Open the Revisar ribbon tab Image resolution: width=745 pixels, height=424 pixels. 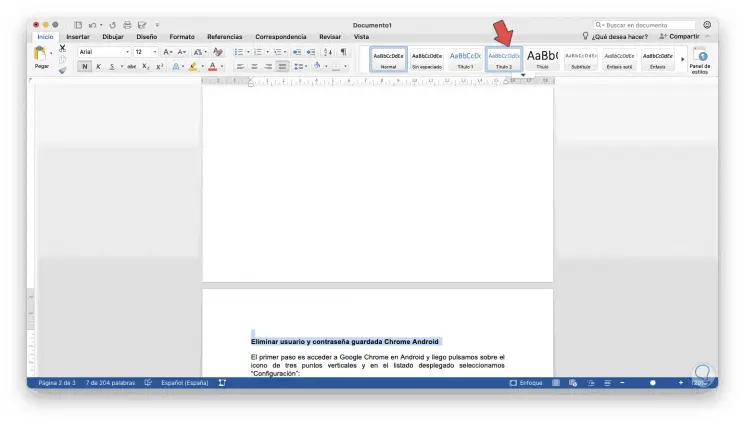[330, 37]
